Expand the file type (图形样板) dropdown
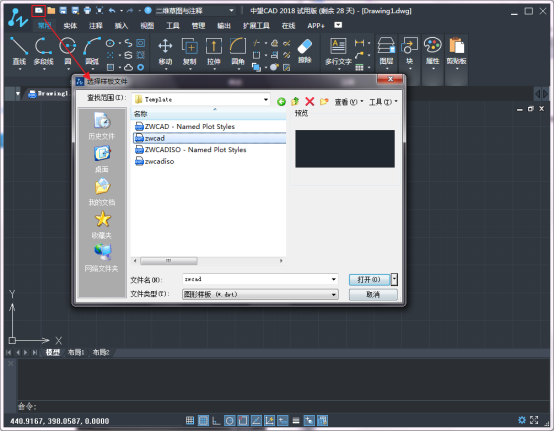 click(x=334, y=295)
